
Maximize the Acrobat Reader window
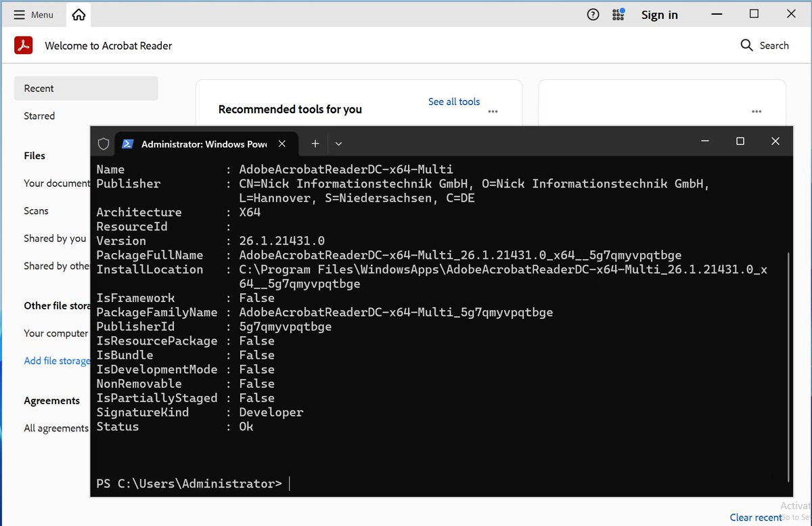coord(754,14)
